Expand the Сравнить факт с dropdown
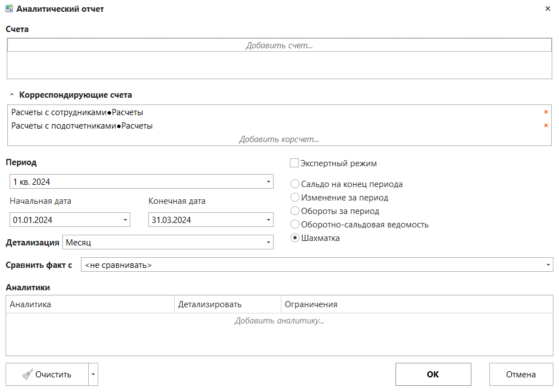Screen dimensions: 559x392 point(548,265)
